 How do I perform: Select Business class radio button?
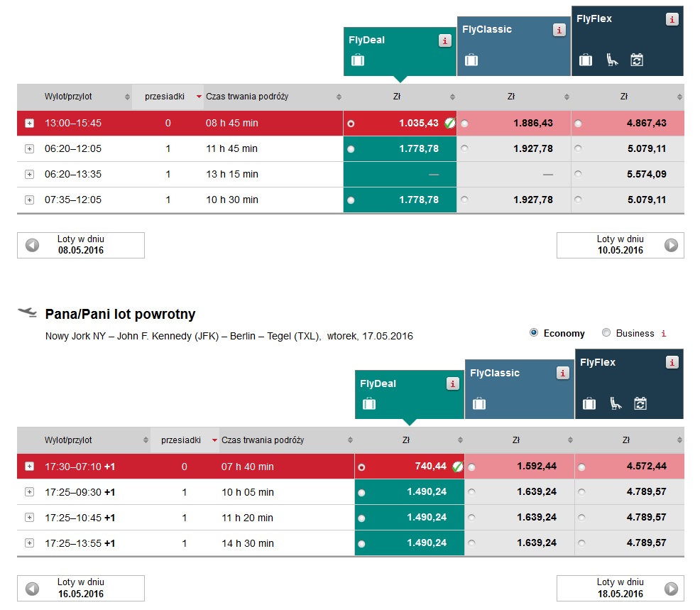[x=606, y=332]
